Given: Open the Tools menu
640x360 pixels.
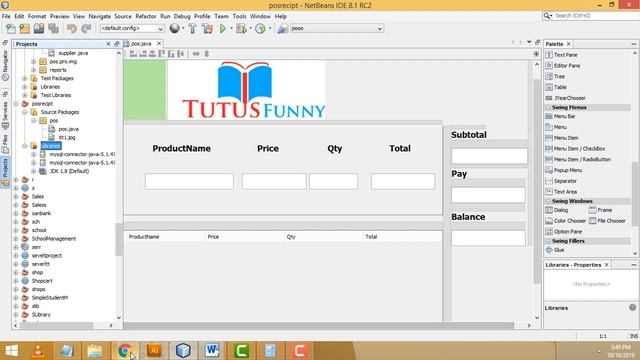Looking at the screenshot, I should tap(239, 16).
